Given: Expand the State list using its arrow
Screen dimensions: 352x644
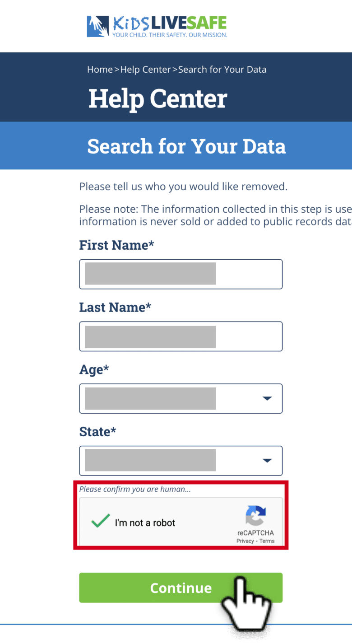Looking at the screenshot, I should 267,461.
